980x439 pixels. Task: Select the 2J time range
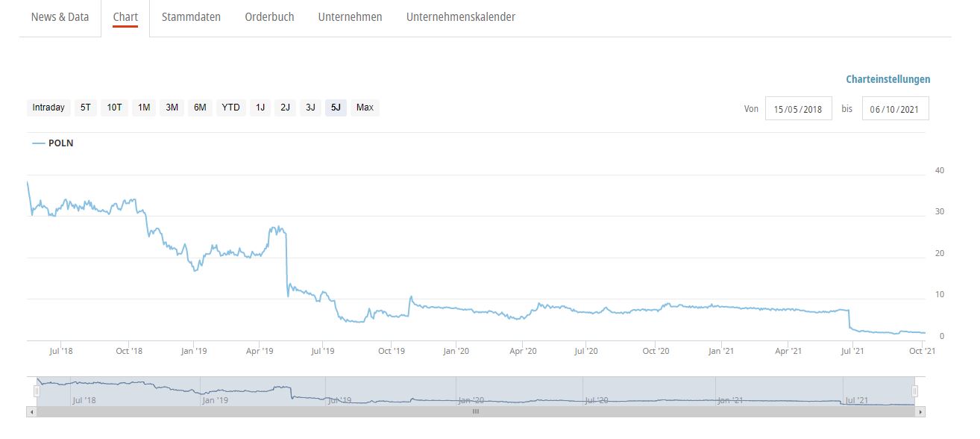[285, 107]
